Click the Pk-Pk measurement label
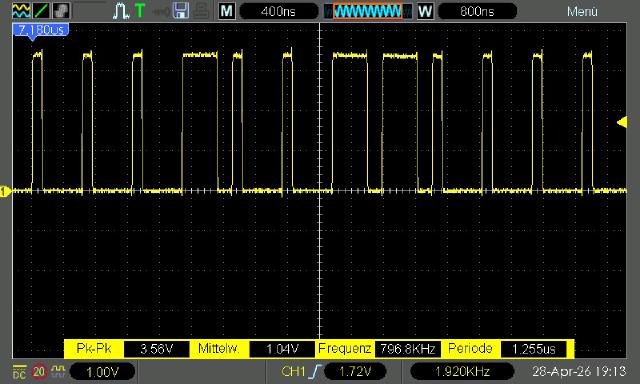 pyautogui.click(x=94, y=348)
